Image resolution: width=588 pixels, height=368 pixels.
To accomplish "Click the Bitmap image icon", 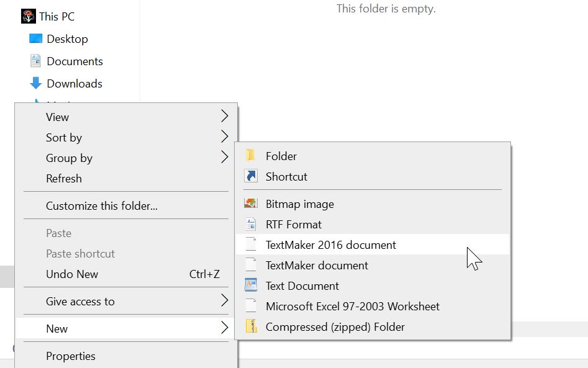I will pyautogui.click(x=251, y=204).
